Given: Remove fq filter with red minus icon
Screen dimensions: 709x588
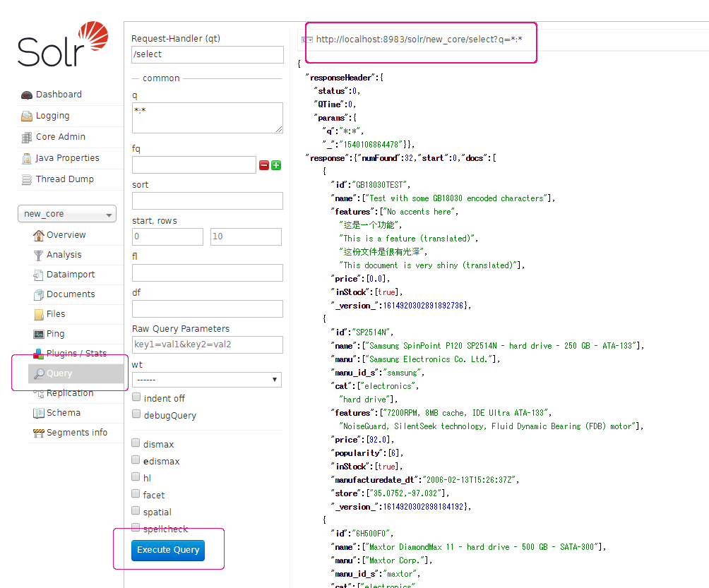Looking at the screenshot, I should click(264, 165).
